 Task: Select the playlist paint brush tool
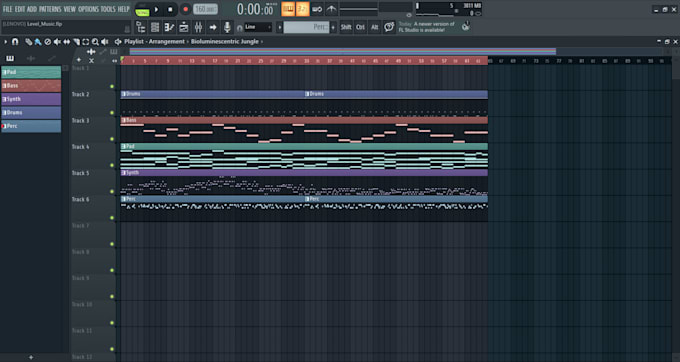click(38, 42)
